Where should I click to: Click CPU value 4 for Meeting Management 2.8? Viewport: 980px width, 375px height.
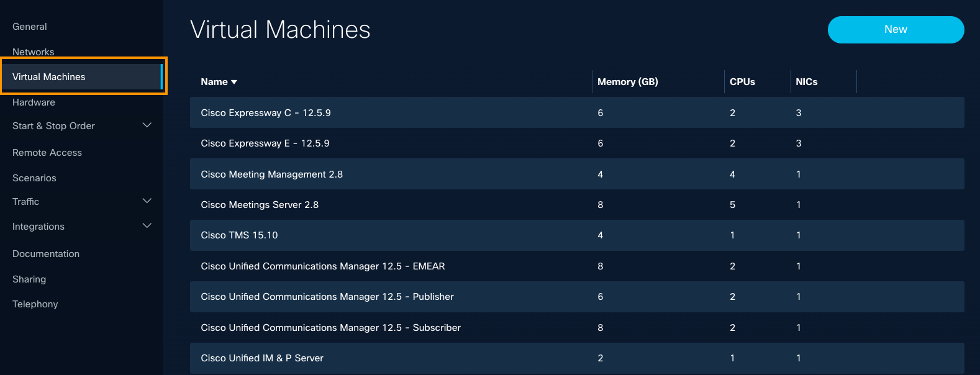[x=733, y=174]
